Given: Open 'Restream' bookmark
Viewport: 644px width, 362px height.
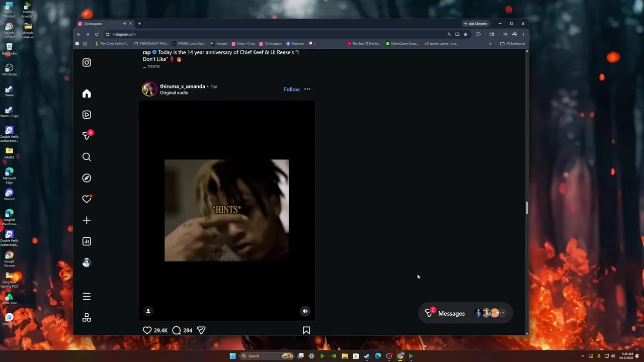Looking at the screenshot, I should coord(295,44).
